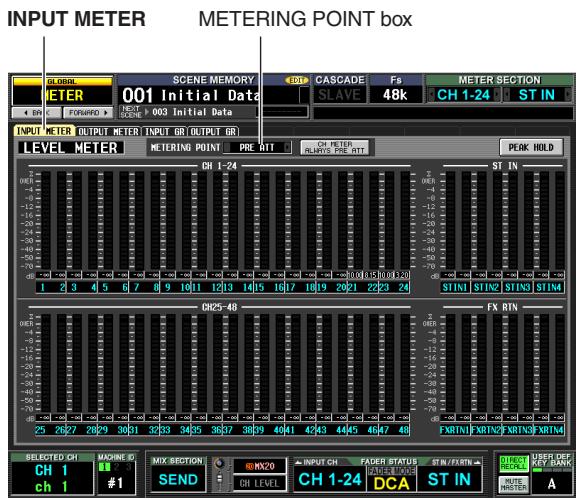Click the right arrow of METERING POINT box
This screenshot has height=500, width=579.
pos(287,148)
